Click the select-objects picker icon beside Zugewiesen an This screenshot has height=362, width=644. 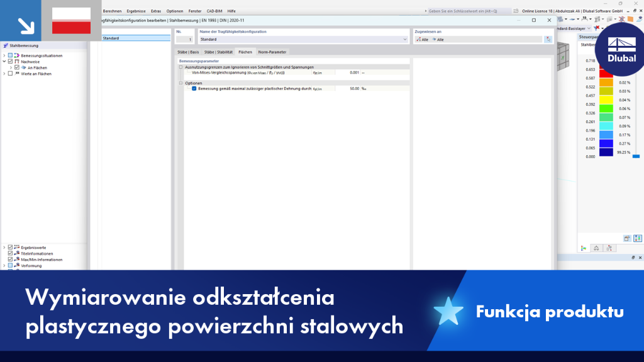click(548, 40)
